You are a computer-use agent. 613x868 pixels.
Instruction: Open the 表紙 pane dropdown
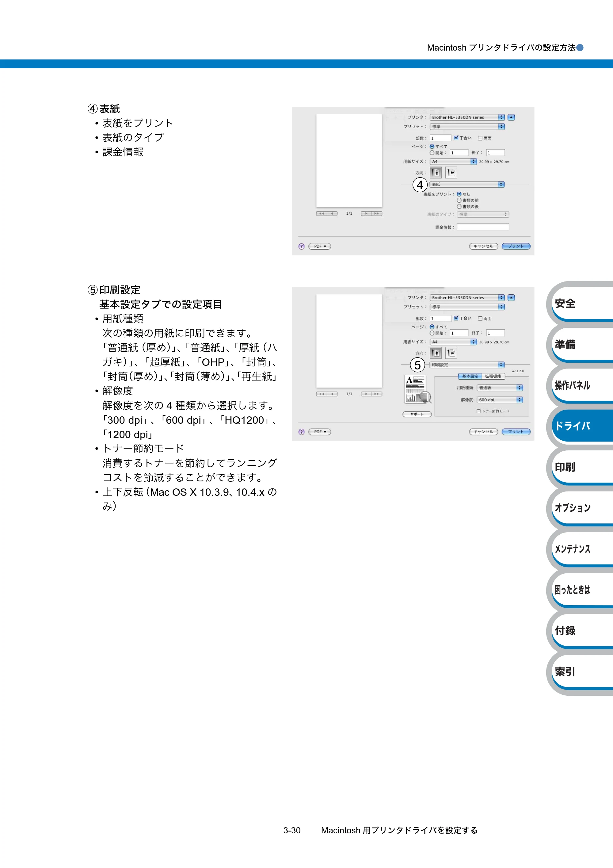467,185
